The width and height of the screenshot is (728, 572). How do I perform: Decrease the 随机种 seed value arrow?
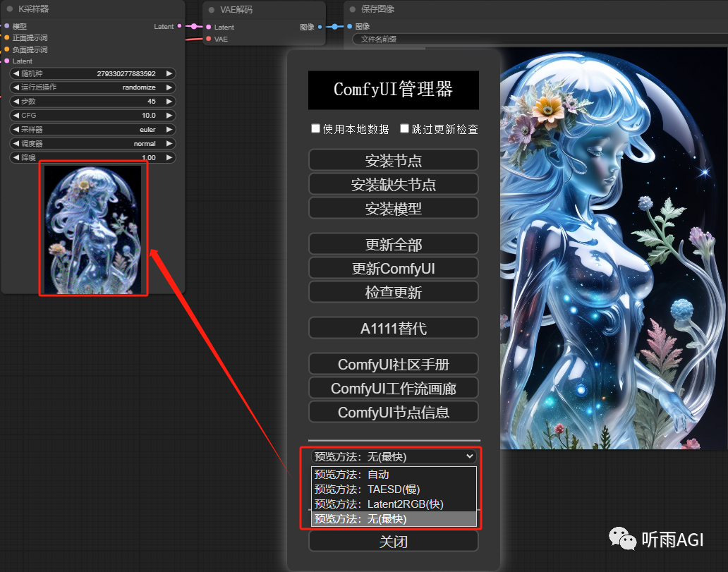[x=16, y=73]
